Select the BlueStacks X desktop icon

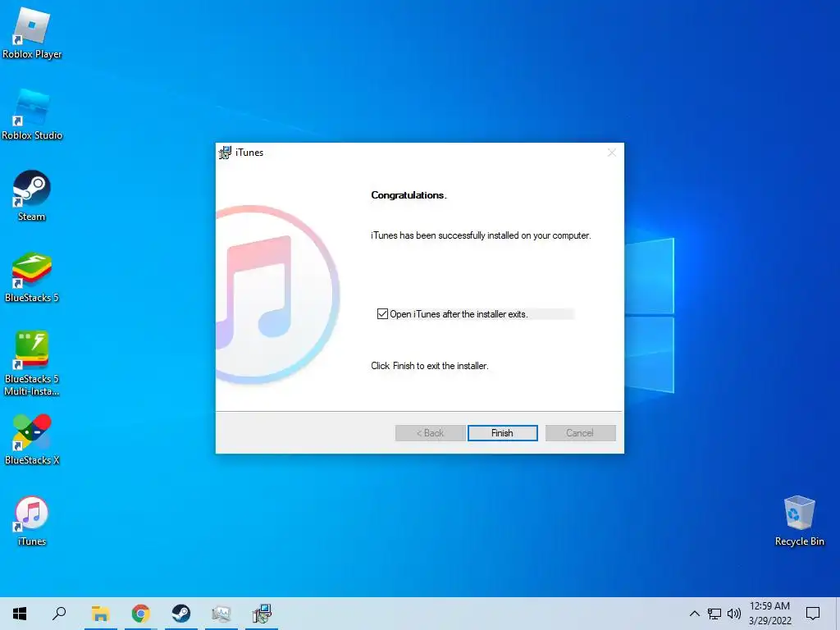(32, 440)
